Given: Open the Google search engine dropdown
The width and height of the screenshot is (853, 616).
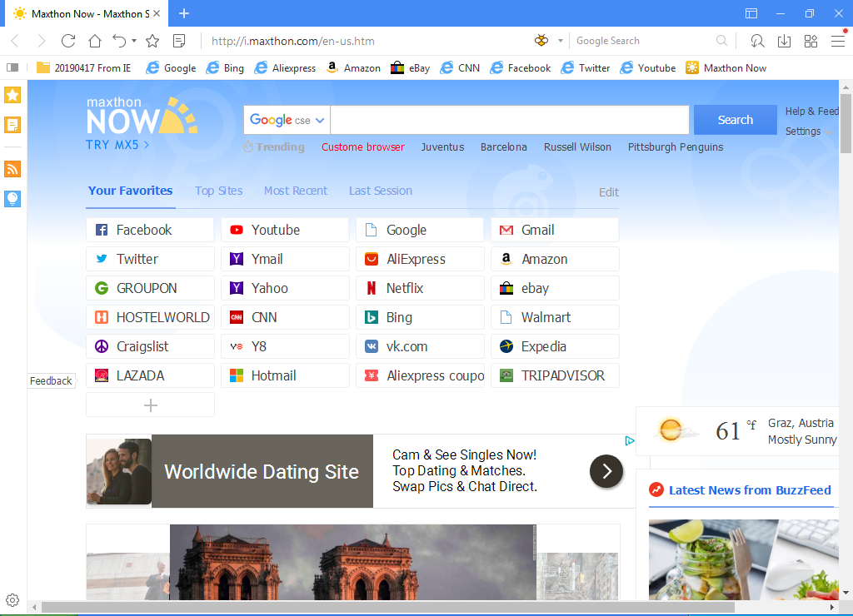Looking at the screenshot, I should pyautogui.click(x=286, y=120).
